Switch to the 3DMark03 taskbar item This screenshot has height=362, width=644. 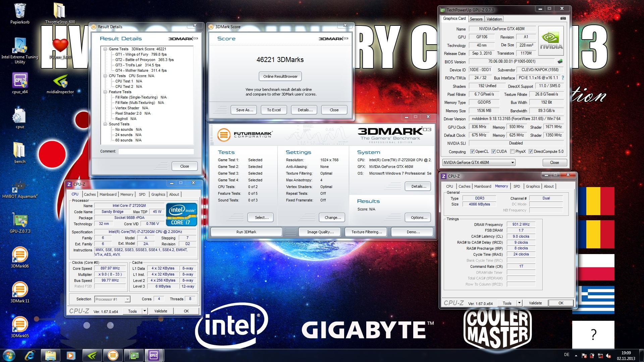(113, 355)
